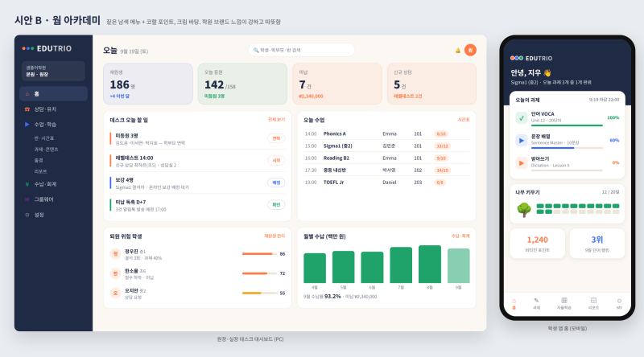This screenshot has width=644, height=357.
Task: Click the Phonics A class row
Action: point(386,133)
